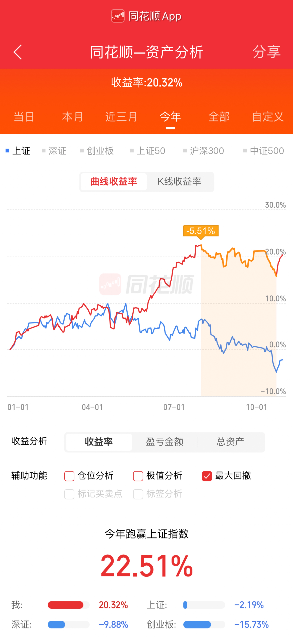Click the 分享 share button

pos(266,52)
